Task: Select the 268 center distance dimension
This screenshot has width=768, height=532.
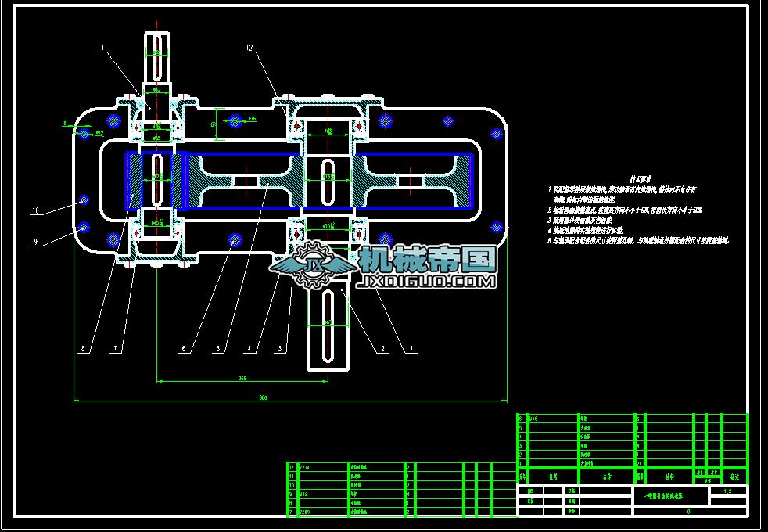Action: [x=242, y=378]
